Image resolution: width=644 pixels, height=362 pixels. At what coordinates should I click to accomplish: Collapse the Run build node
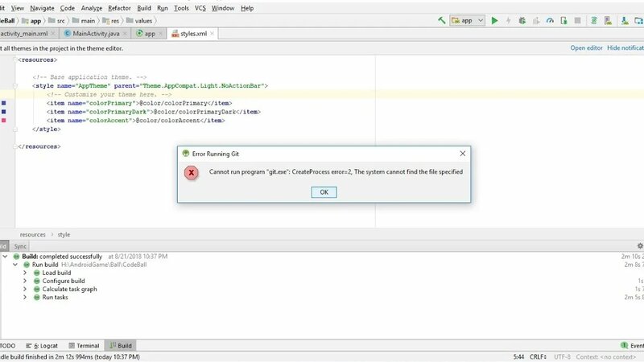(15, 265)
